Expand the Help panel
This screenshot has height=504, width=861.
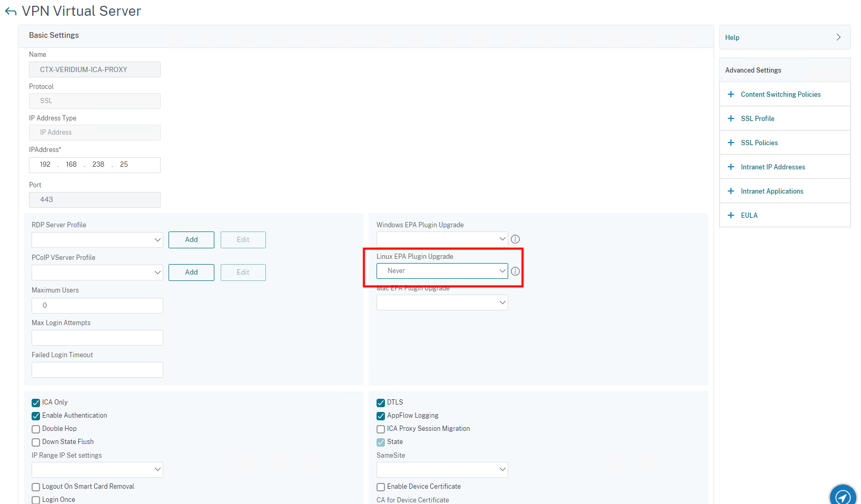point(838,37)
